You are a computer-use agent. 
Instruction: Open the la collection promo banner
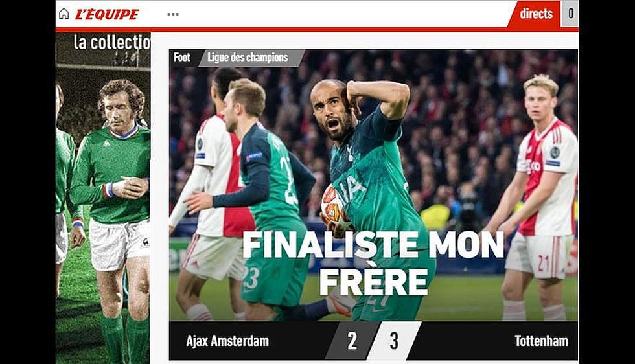tap(103, 198)
